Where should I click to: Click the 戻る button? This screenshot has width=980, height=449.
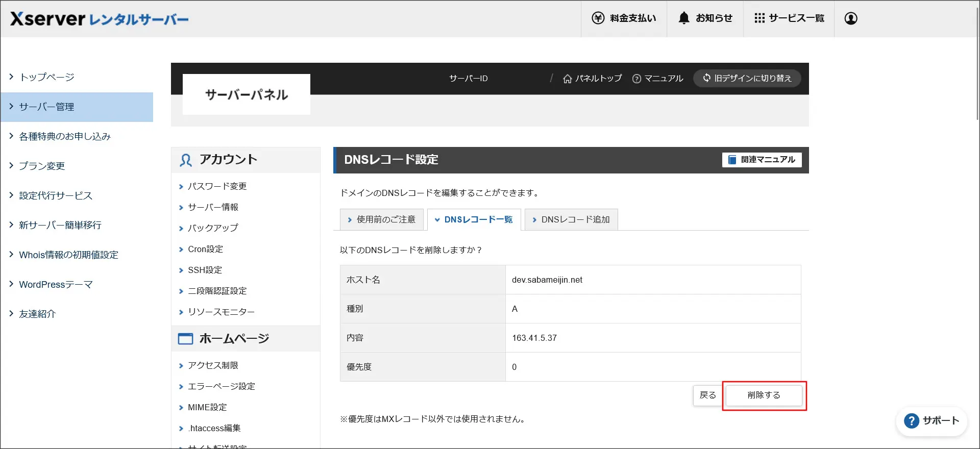pos(707,395)
